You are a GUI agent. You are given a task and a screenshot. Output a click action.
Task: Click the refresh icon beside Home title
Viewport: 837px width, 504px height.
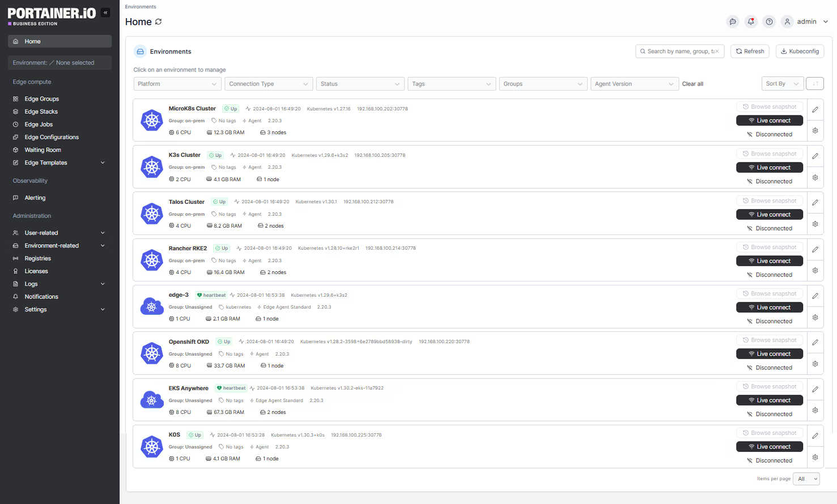point(159,22)
